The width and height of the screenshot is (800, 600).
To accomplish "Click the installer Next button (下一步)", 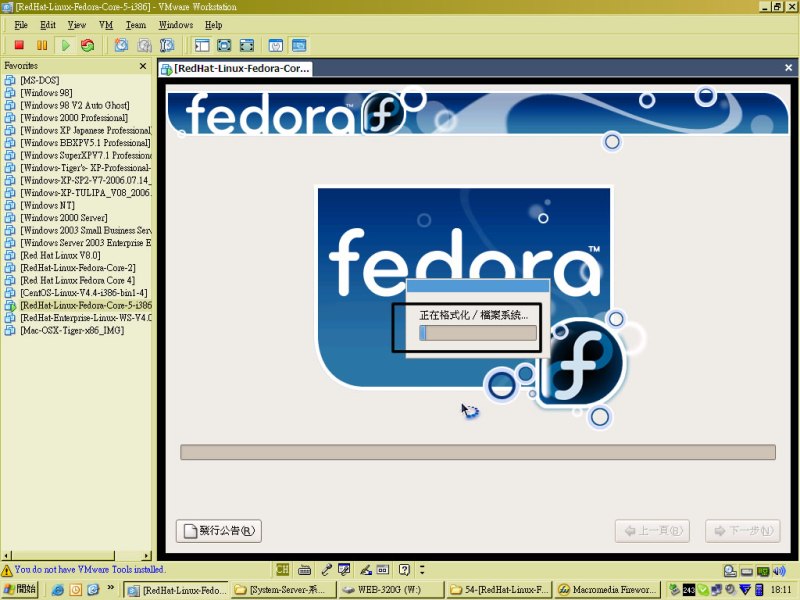I will tap(743, 531).
